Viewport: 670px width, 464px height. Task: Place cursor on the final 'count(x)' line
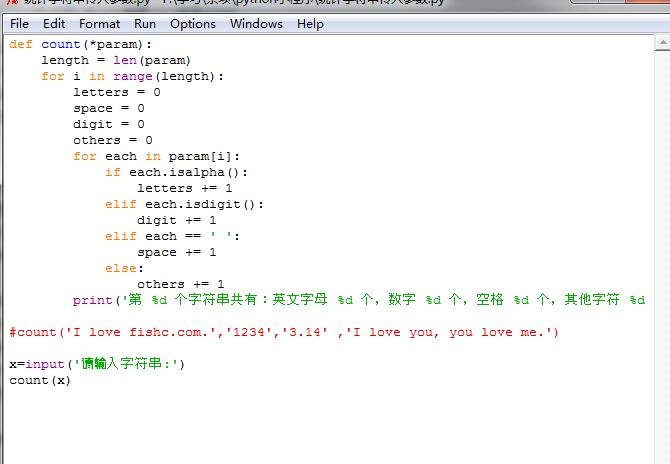pos(40,380)
